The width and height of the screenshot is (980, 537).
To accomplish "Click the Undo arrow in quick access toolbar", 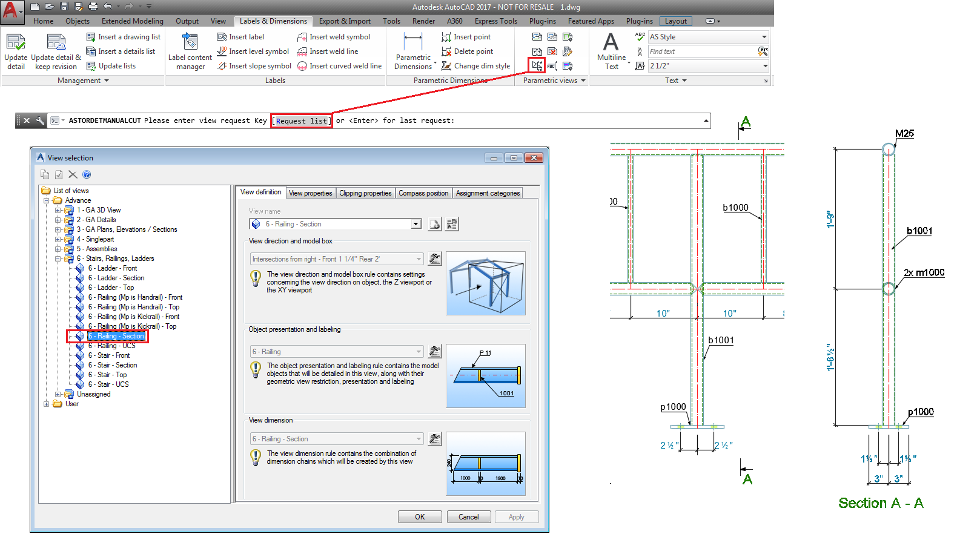I will pos(107,7).
